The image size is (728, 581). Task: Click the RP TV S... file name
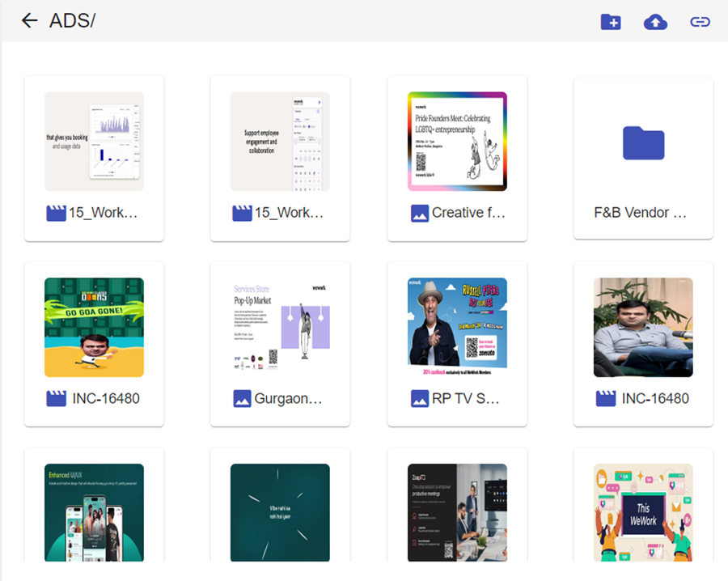[x=466, y=398]
